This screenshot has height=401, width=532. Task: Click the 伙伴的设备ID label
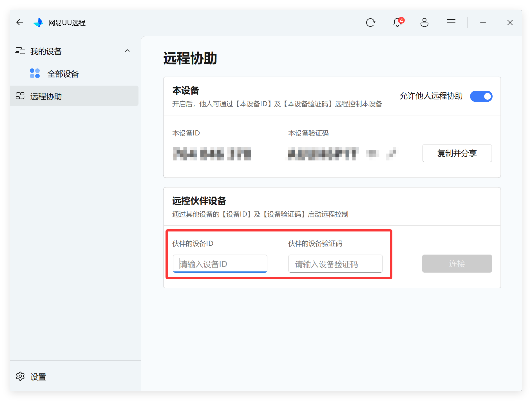coord(193,244)
